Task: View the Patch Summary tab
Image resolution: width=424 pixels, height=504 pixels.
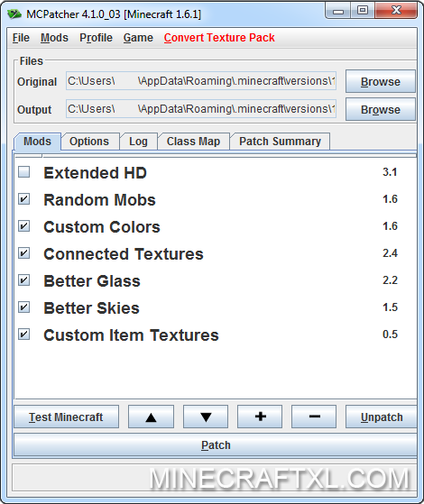Action: pos(280,142)
